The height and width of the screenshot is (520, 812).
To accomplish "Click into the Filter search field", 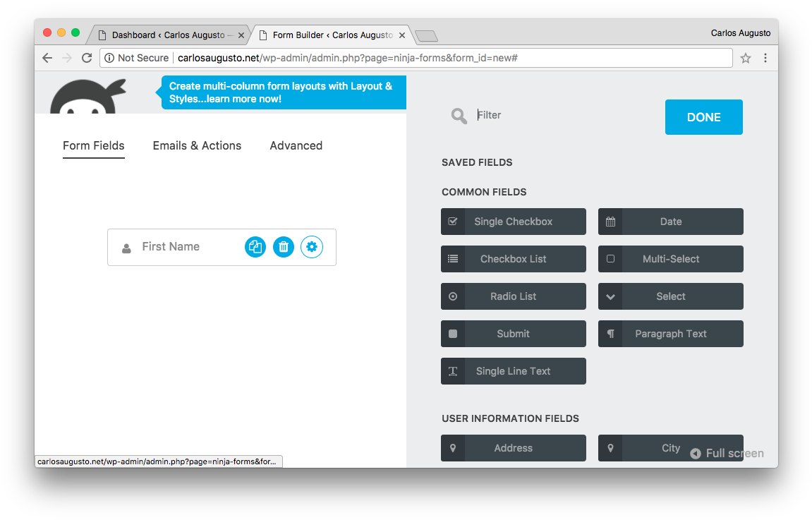I will (x=557, y=116).
